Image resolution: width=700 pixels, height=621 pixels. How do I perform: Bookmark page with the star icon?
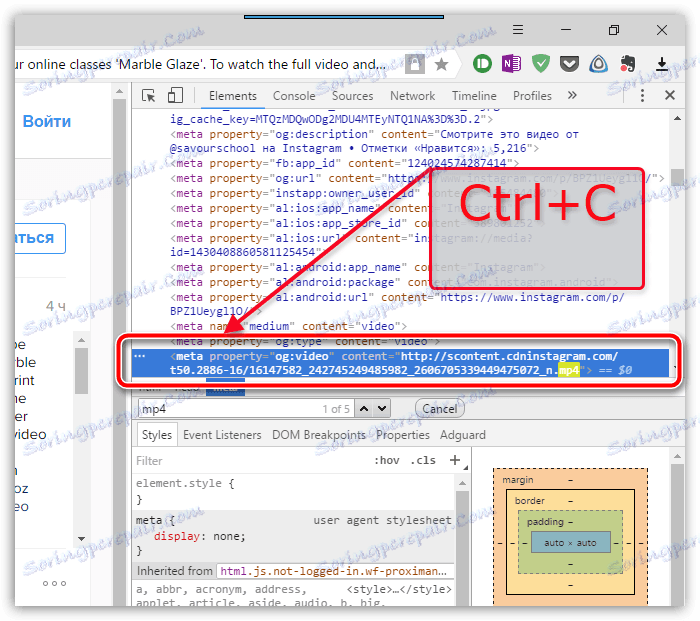pyautogui.click(x=442, y=65)
